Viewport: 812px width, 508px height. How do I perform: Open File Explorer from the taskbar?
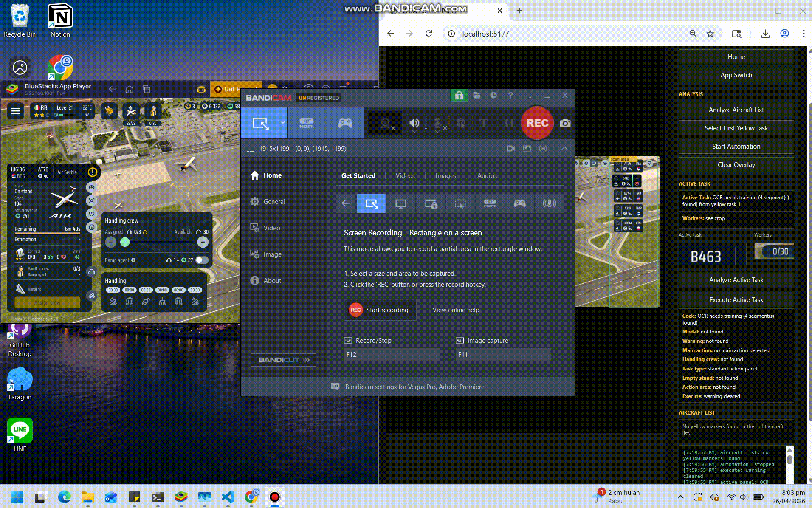tap(87, 497)
